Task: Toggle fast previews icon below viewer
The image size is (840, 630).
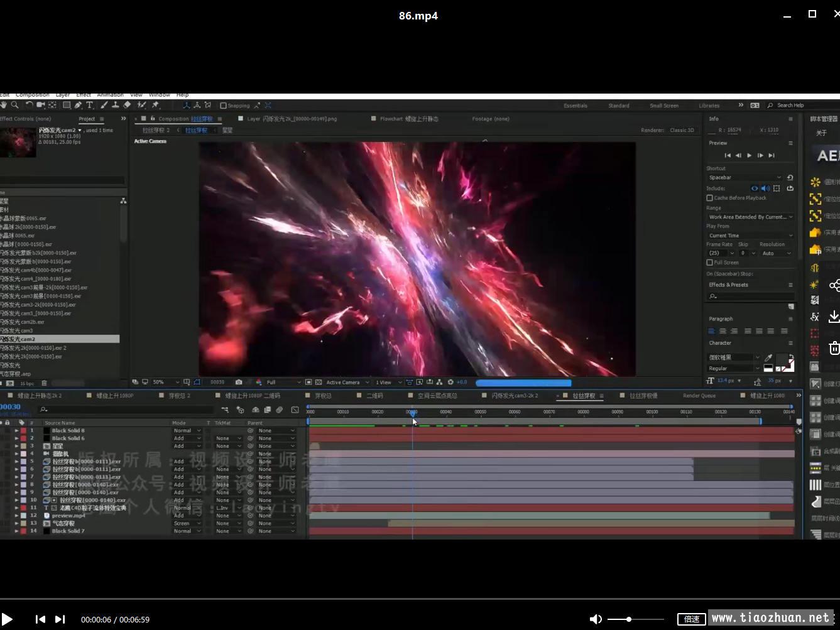Action: click(420, 382)
